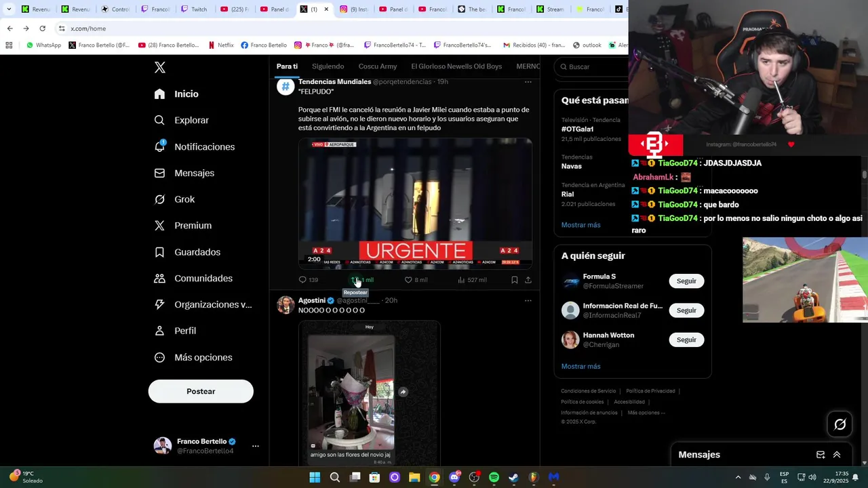Open Más opciones in the sidebar

click(x=193, y=357)
